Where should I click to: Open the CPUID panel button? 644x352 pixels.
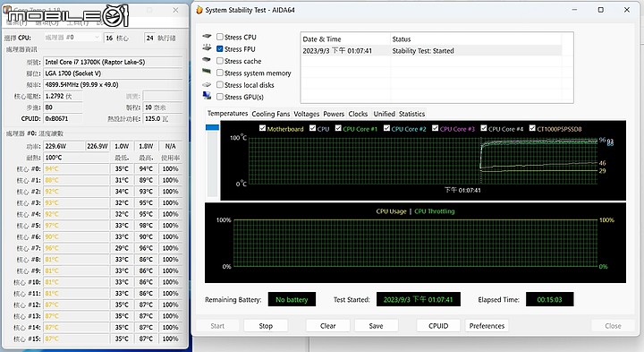point(438,326)
